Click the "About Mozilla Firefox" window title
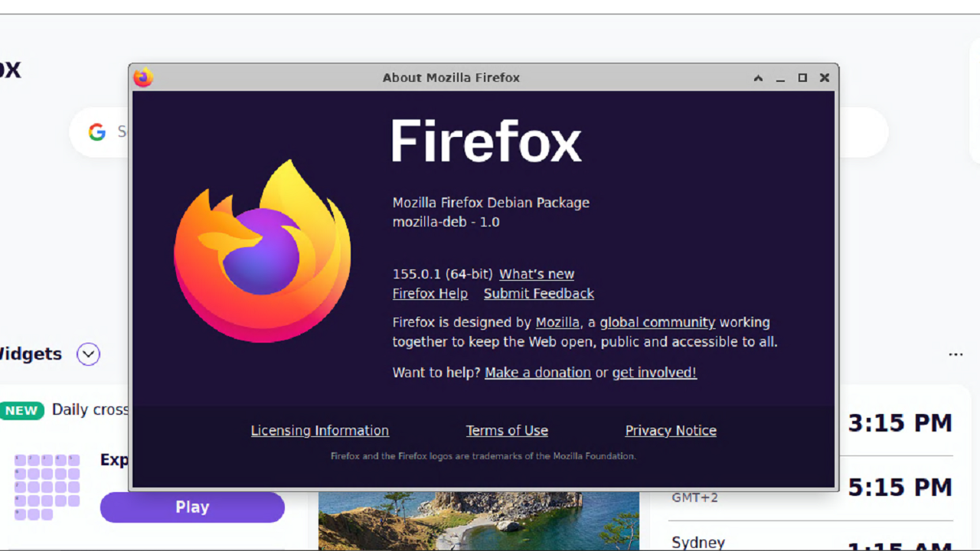 coord(451,78)
